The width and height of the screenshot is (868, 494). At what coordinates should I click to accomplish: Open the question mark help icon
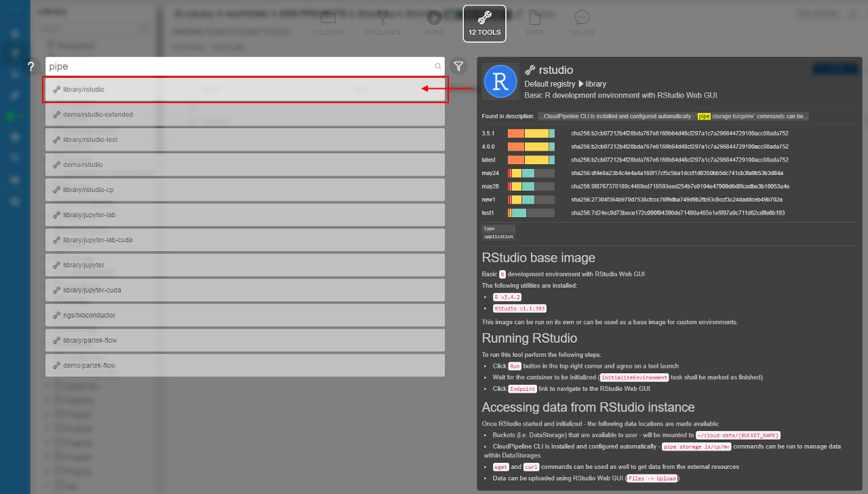point(31,66)
